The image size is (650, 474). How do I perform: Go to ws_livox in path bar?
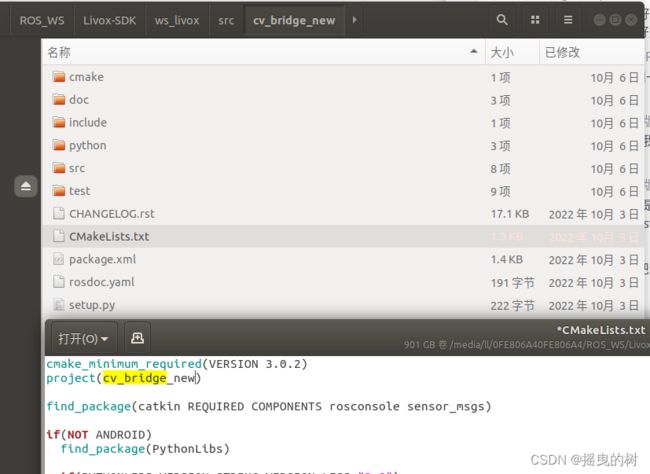(x=177, y=20)
